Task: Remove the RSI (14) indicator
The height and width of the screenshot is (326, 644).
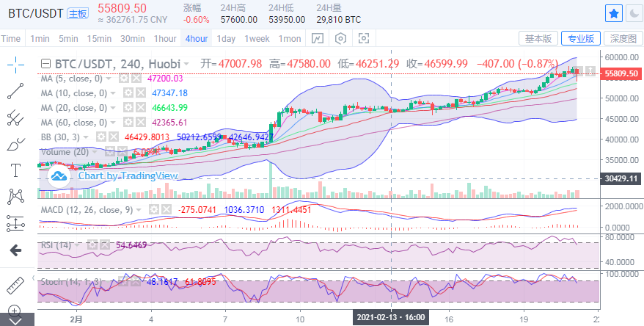Action: pos(105,245)
